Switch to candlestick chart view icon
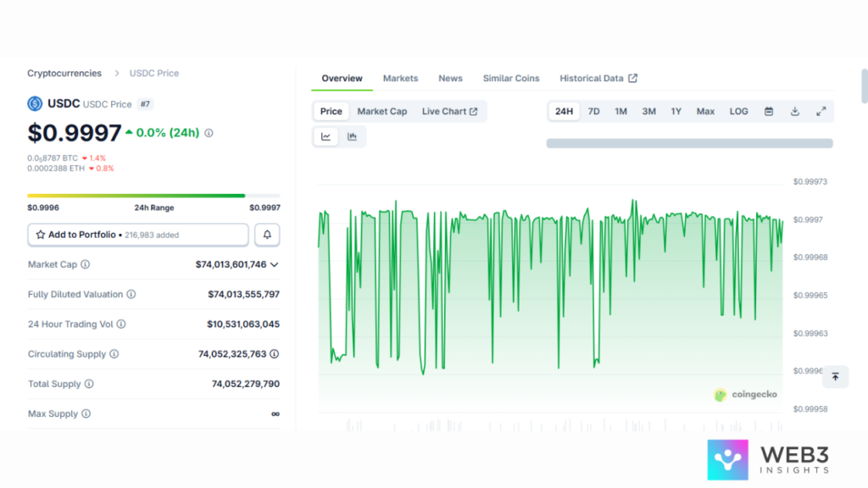The image size is (868, 488). coord(352,136)
